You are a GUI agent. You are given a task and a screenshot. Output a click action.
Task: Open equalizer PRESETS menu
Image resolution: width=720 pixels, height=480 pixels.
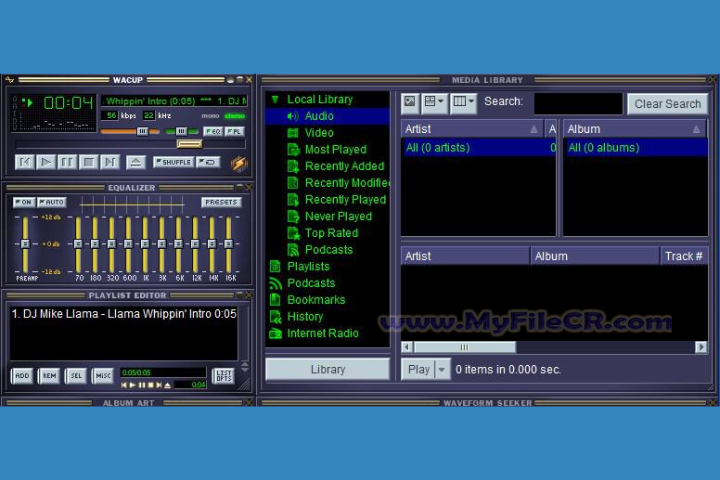(x=221, y=202)
